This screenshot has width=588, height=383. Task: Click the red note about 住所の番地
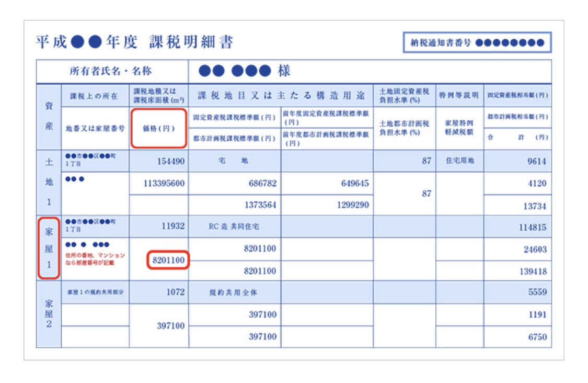pos(95,258)
